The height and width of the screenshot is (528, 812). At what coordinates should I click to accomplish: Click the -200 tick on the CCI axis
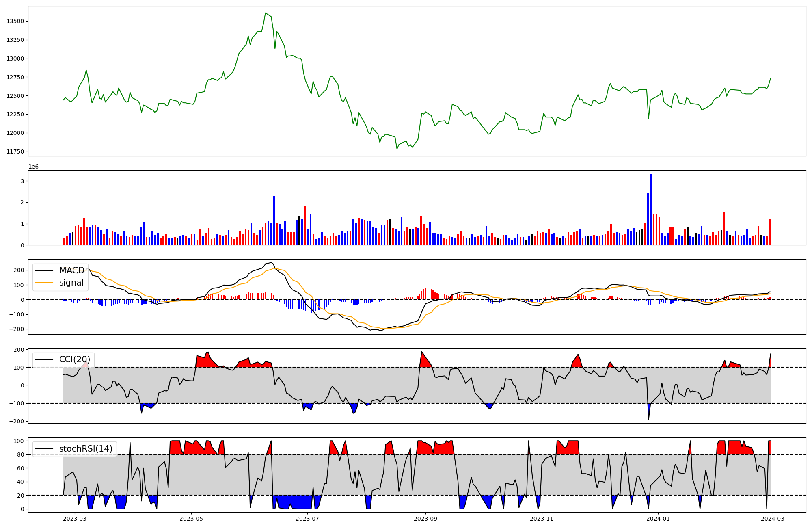point(17,421)
